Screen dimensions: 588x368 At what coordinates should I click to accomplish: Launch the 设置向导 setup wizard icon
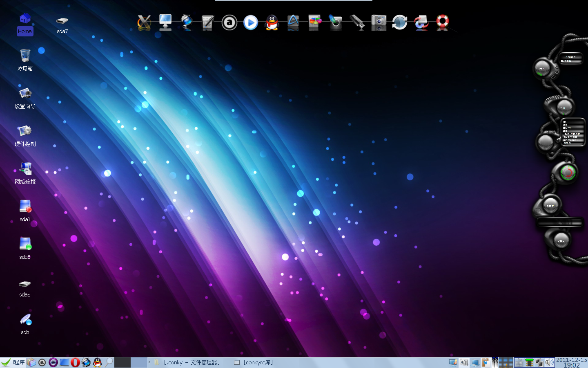pos(25,98)
